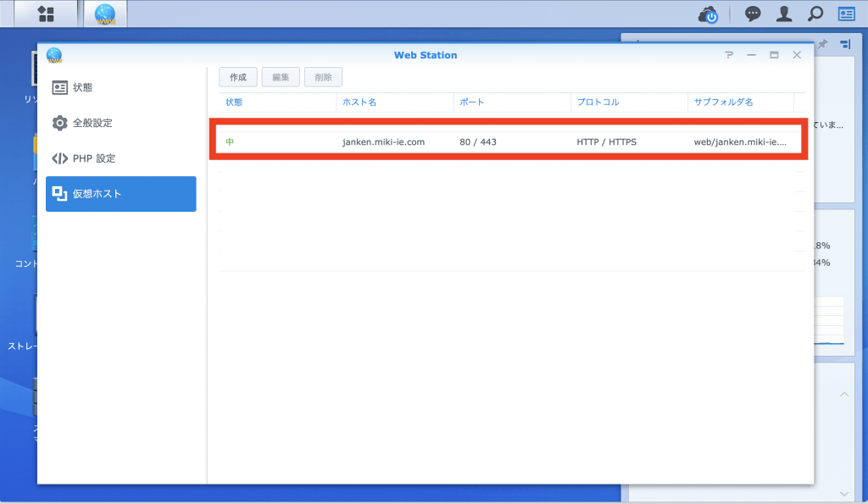Click the Web Station globe icon in the top taskbar
This screenshot has width=868, height=504.
(x=105, y=14)
